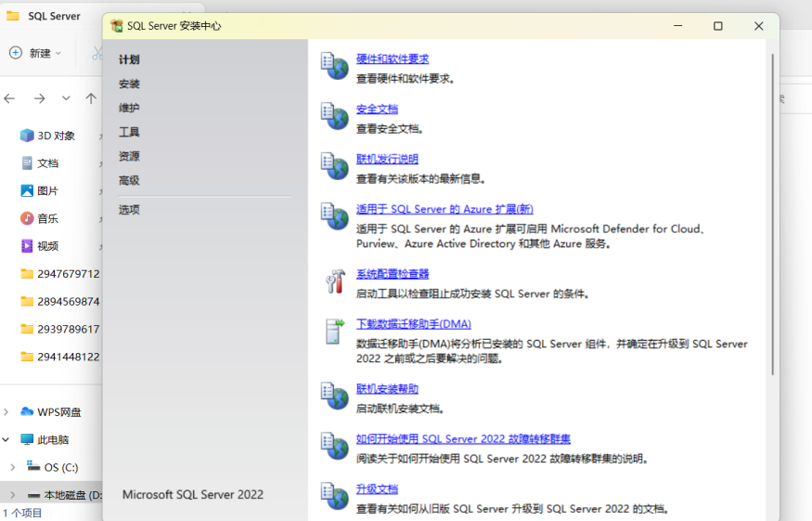
Task: Expand the WPS网盘 tree node
Action: tap(6, 411)
